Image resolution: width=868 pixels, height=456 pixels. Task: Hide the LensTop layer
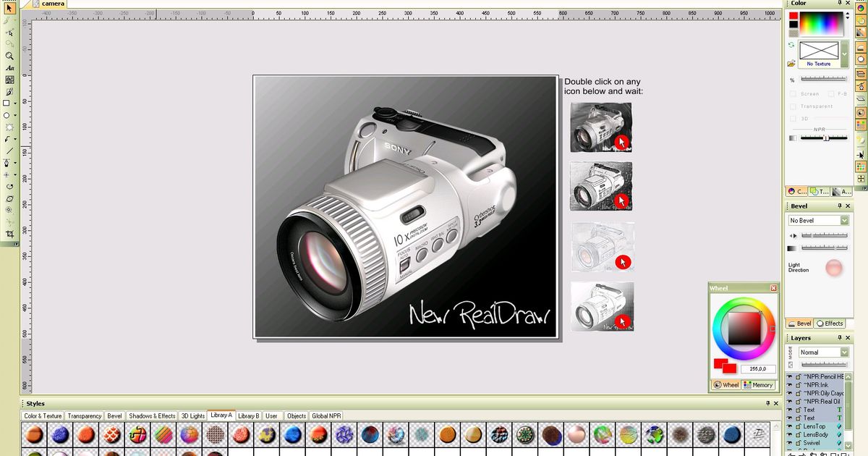pyautogui.click(x=790, y=426)
